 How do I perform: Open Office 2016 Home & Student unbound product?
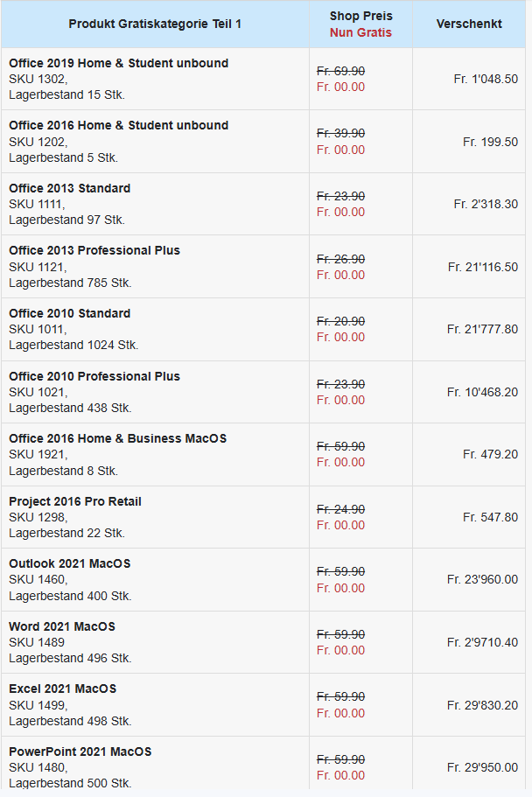tap(118, 125)
